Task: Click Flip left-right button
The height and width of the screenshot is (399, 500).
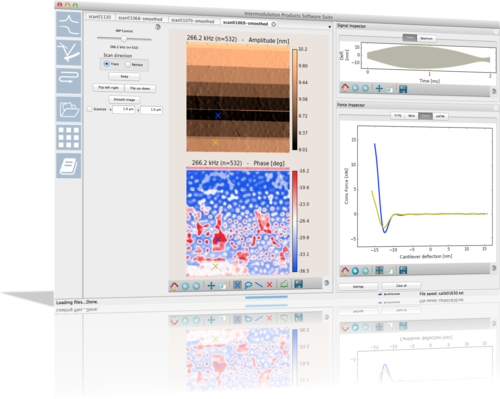Action: pos(108,88)
